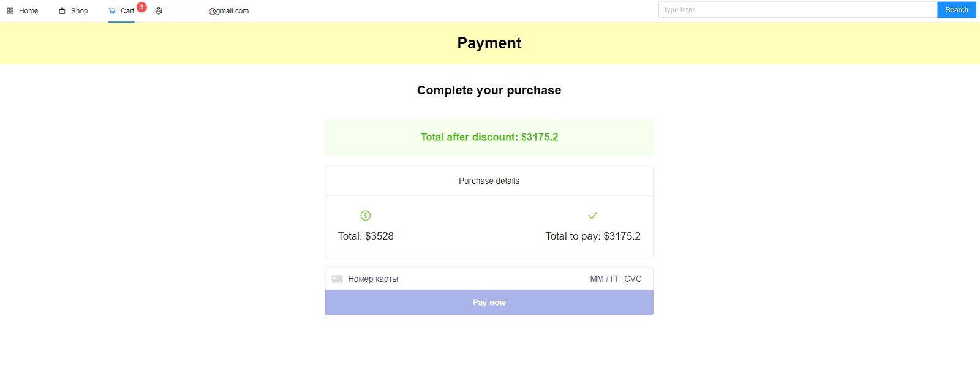Select the CVC field
Image resolution: width=980 pixels, height=370 pixels.
(633, 279)
